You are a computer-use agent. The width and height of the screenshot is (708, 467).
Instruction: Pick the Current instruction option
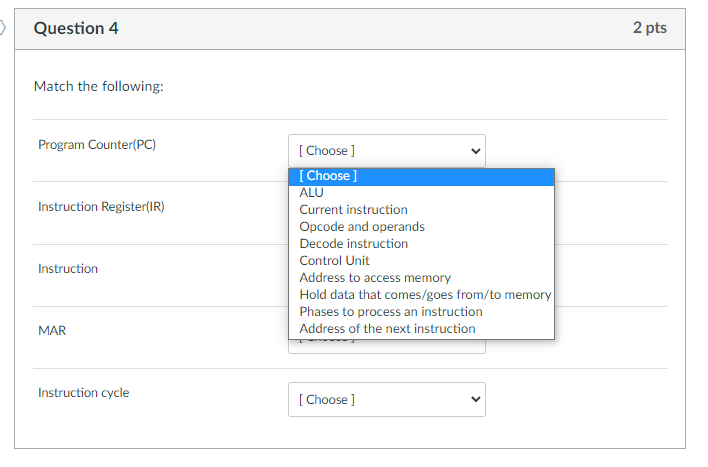tap(421, 210)
